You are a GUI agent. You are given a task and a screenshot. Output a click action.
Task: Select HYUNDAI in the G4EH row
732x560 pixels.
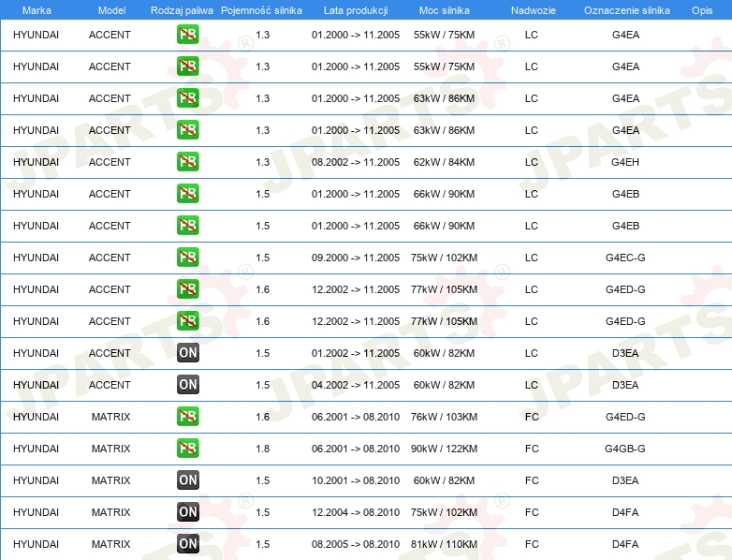click(36, 162)
